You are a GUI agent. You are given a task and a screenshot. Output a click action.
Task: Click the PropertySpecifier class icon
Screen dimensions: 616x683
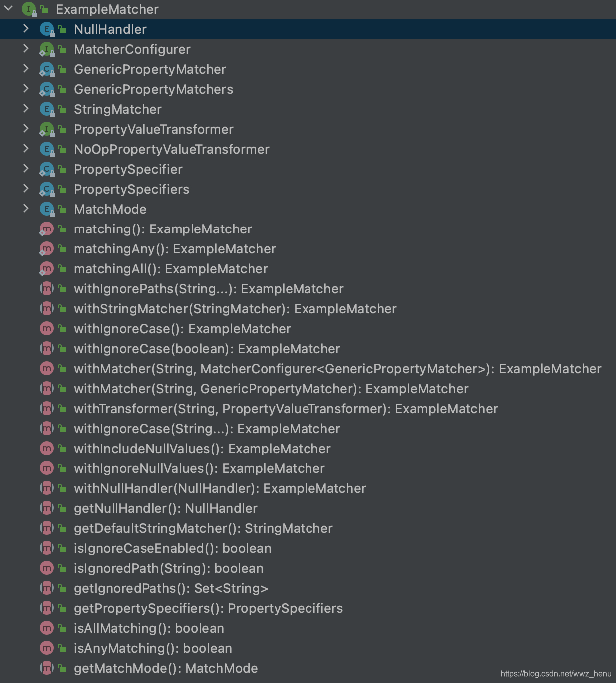tap(47, 169)
